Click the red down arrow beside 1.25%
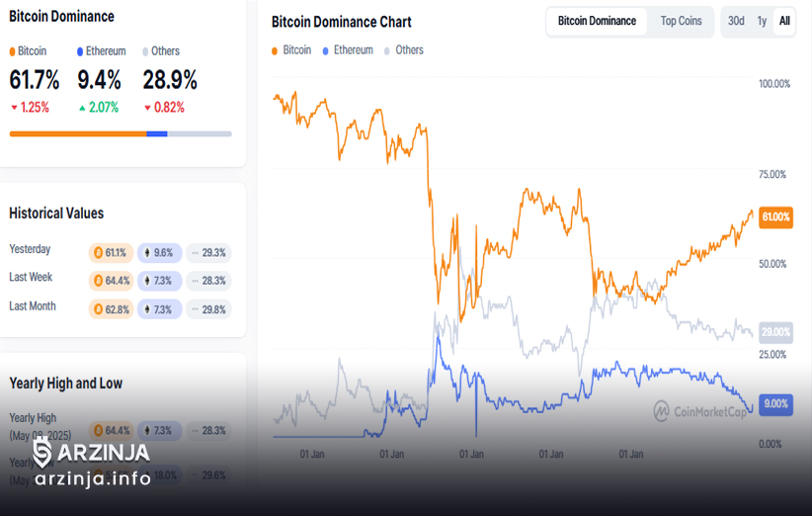The image size is (812, 516). pyautogui.click(x=14, y=108)
